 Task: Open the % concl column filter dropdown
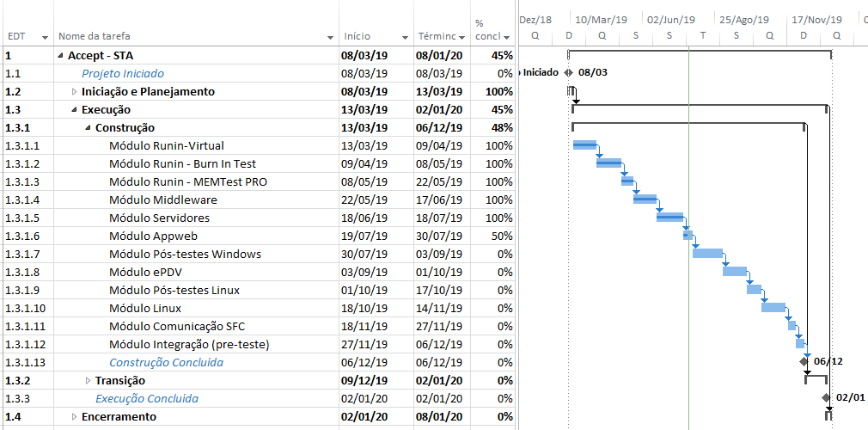[x=506, y=38]
